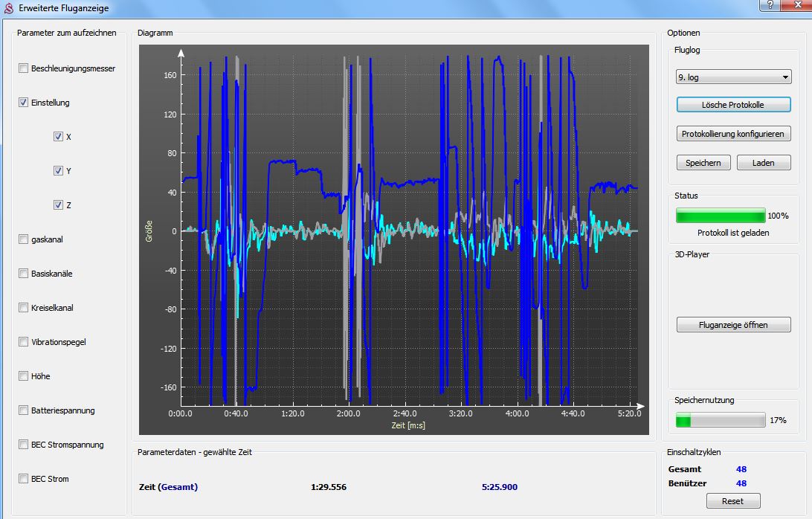812x519 pixels.
Task: Disable the Z axis checkbox
Action: click(x=58, y=205)
